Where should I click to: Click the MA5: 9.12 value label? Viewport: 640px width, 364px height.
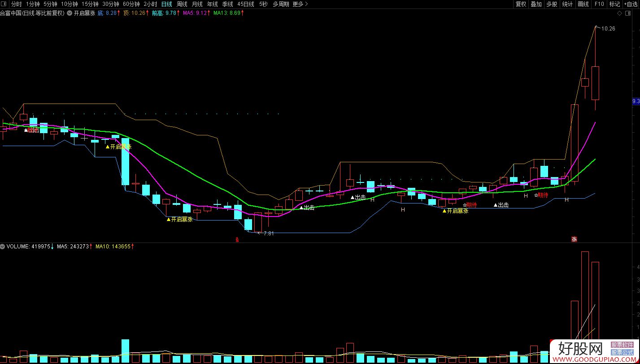(196, 13)
